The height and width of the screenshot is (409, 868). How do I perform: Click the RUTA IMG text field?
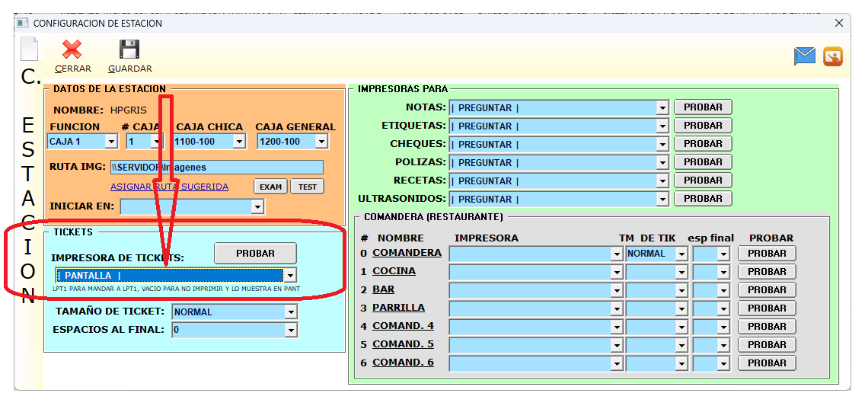click(216, 168)
